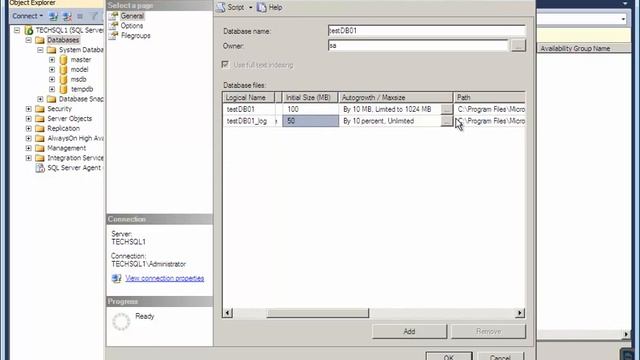Expand the Server Objects folder node
This screenshot has height=360, width=640.
point(29,118)
